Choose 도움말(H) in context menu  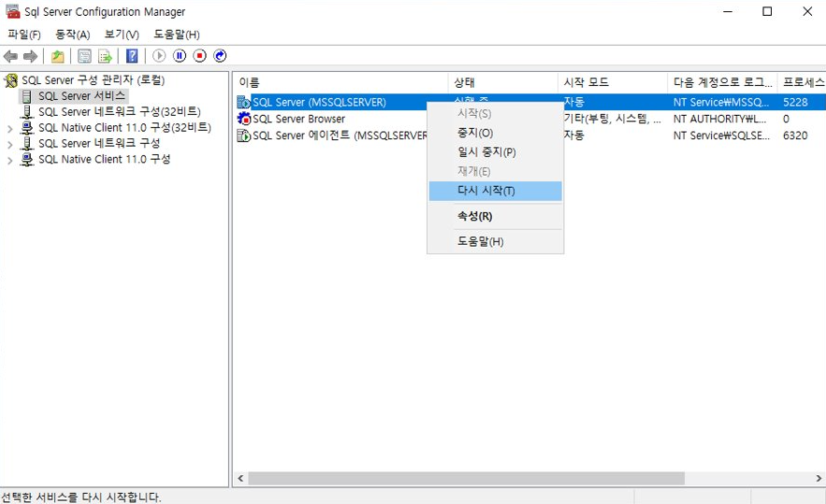tap(496, 242)
